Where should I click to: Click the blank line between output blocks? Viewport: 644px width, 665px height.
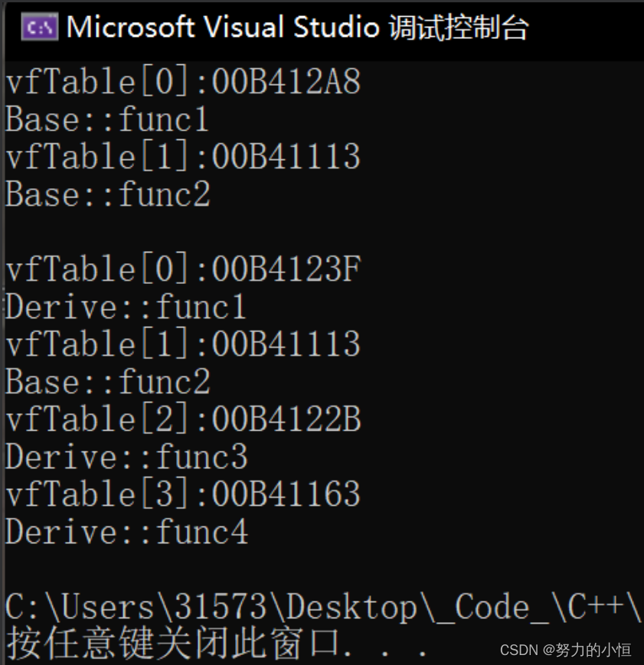[322, 232]
